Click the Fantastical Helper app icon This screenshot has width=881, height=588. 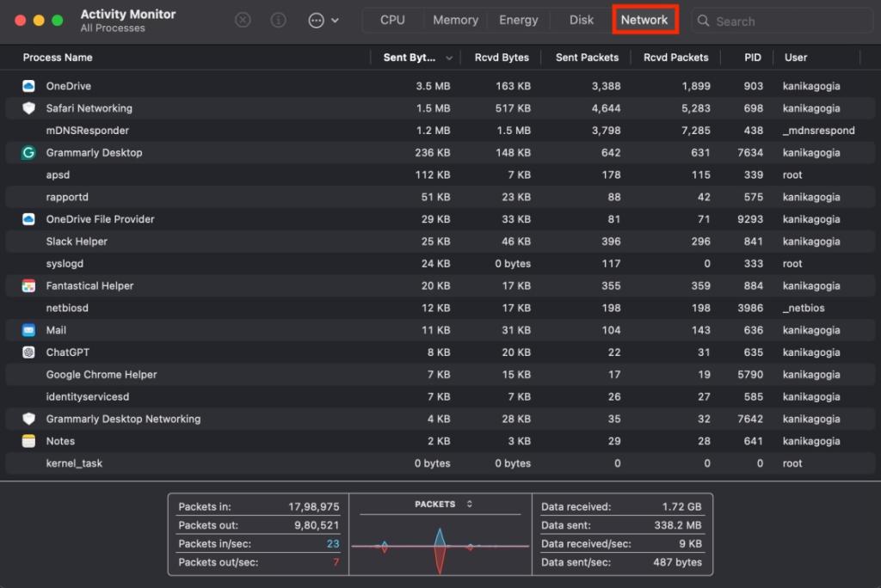[28, 285]
